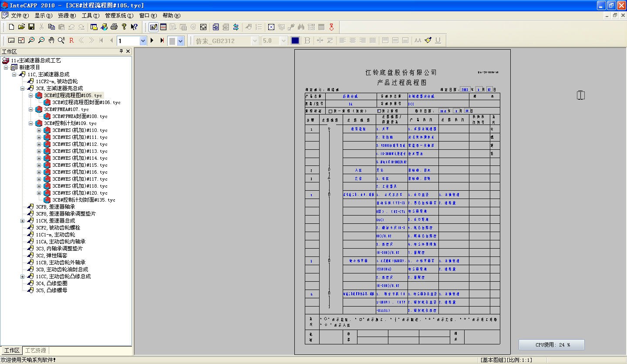Collapse the 3CE#PFMEA#107.tyc node

(31, 109)
